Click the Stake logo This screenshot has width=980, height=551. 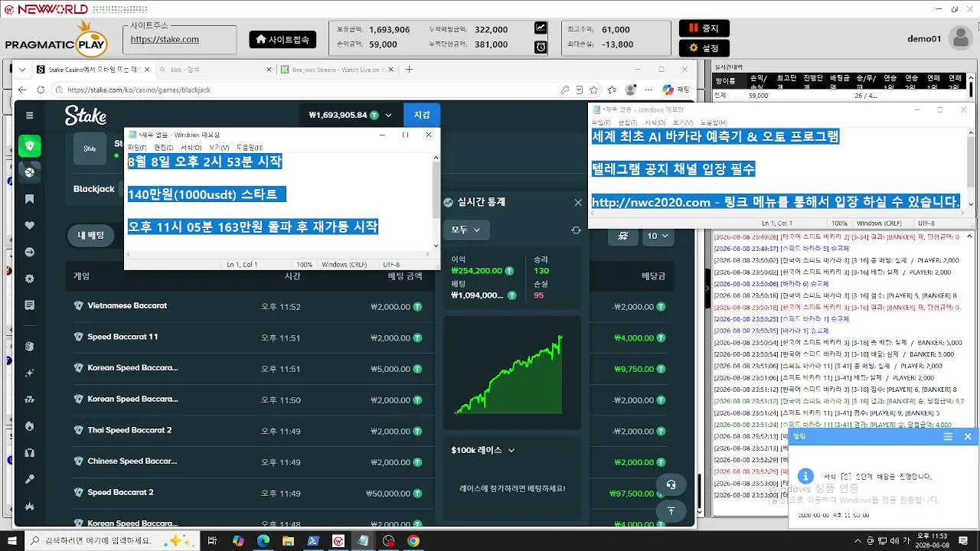(x=85, y=116)
